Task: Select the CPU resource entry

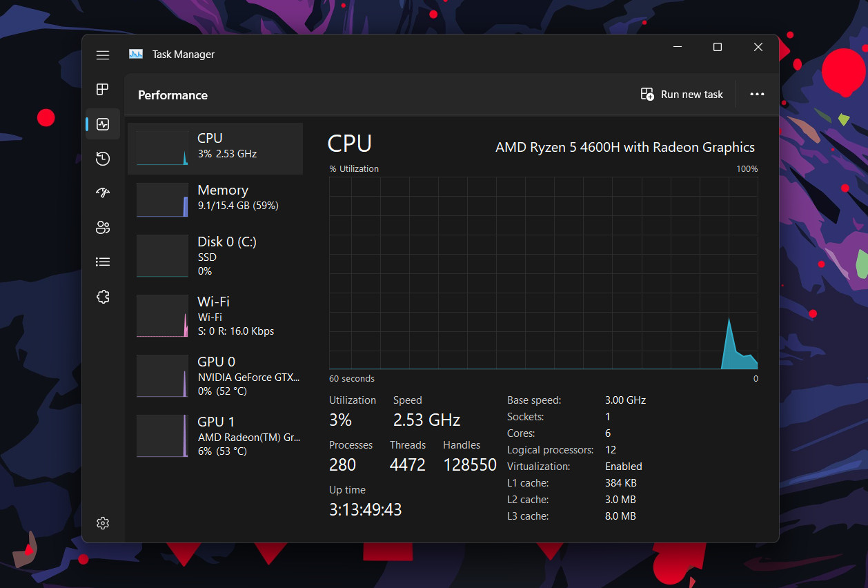Action: point(215,148)
